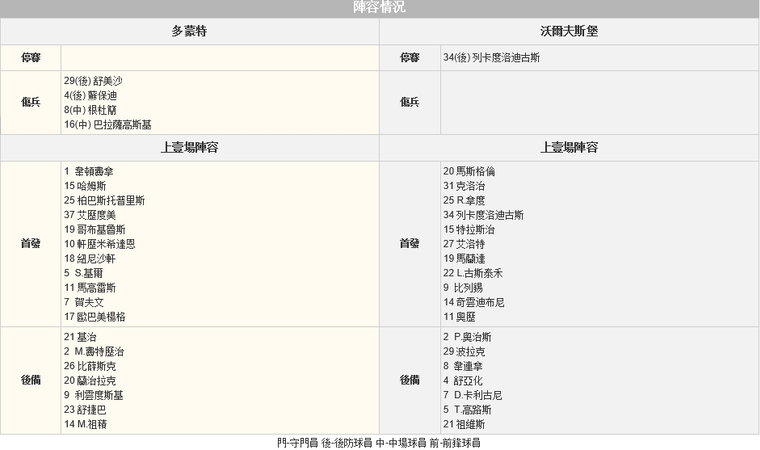This screenshot has width=760, height=450.
Task: Click suspended player '34(後) 列卡度洛迪古斯'
Action: (491, 58)
